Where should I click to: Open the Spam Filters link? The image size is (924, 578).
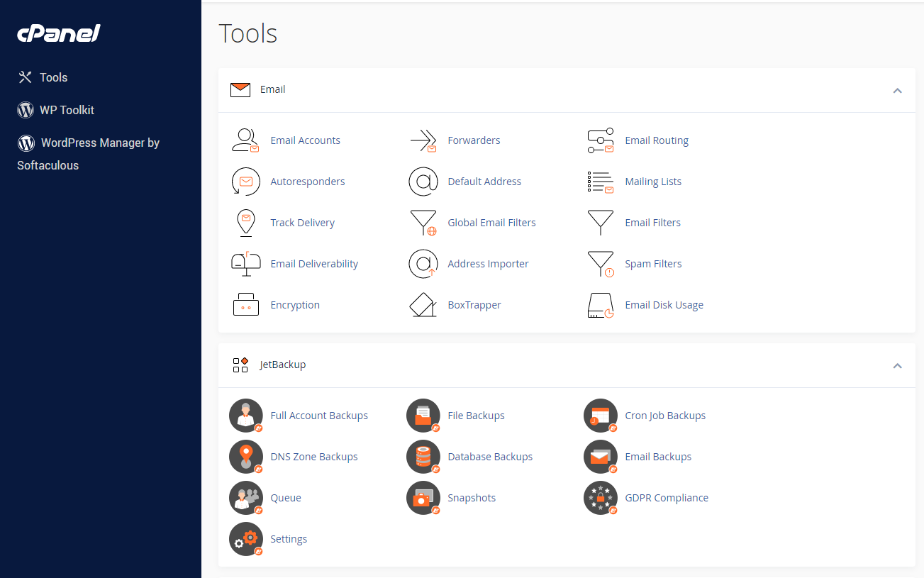coord(653,264)
